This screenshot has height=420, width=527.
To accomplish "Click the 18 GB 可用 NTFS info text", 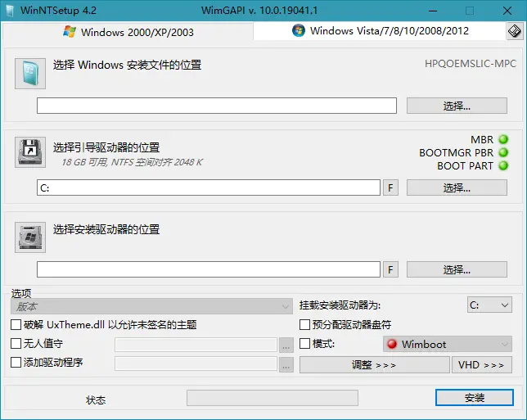I will (132, 162).
